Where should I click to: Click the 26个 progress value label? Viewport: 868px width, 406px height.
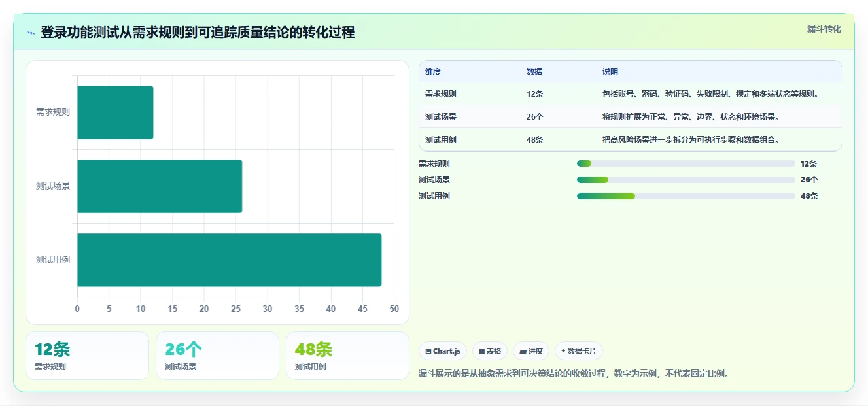click(x=809, y=180)
